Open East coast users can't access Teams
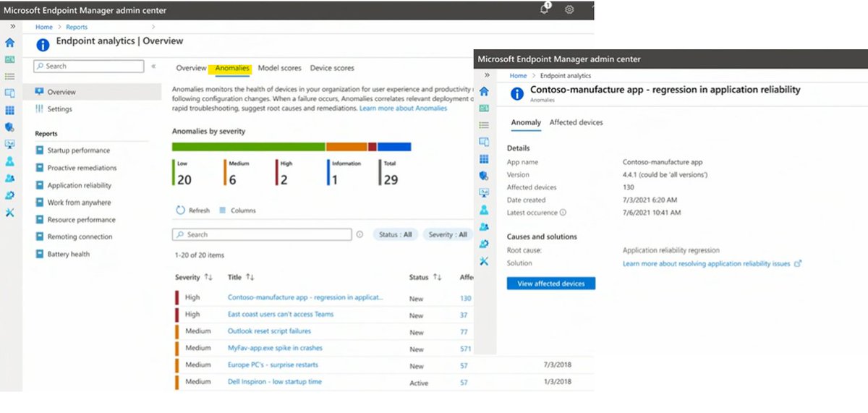The width and height of the screenshot is (868, 413). pyautogui.click(x=281, y=315)
